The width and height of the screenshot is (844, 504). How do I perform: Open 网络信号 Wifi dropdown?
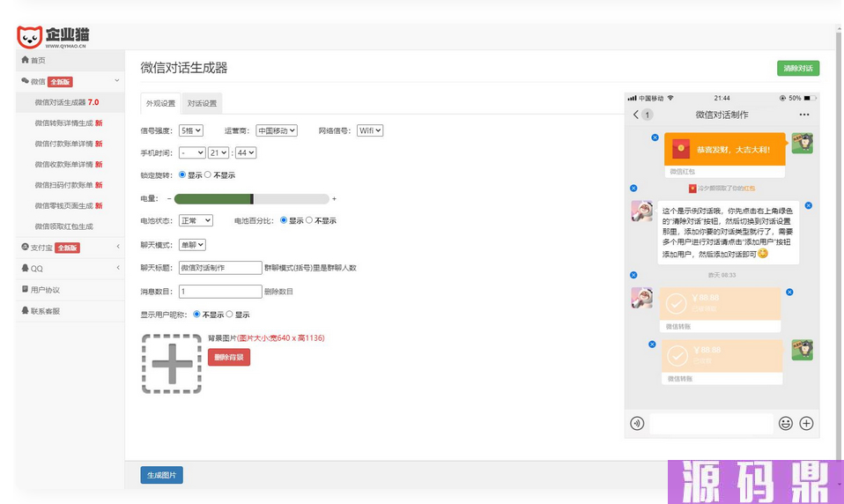pyautogui.click(x=370, y=130)
